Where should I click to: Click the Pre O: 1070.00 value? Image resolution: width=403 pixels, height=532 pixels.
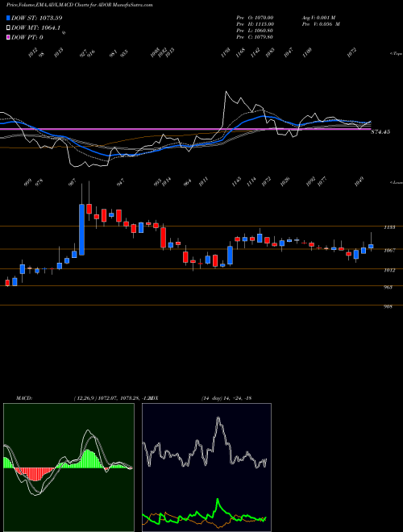(x=255, y=18)
